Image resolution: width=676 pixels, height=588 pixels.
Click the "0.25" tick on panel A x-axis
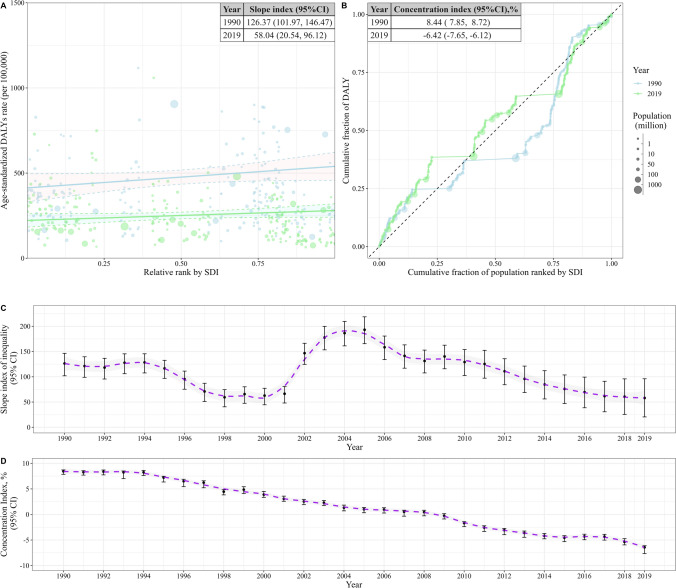click(104, 264)
